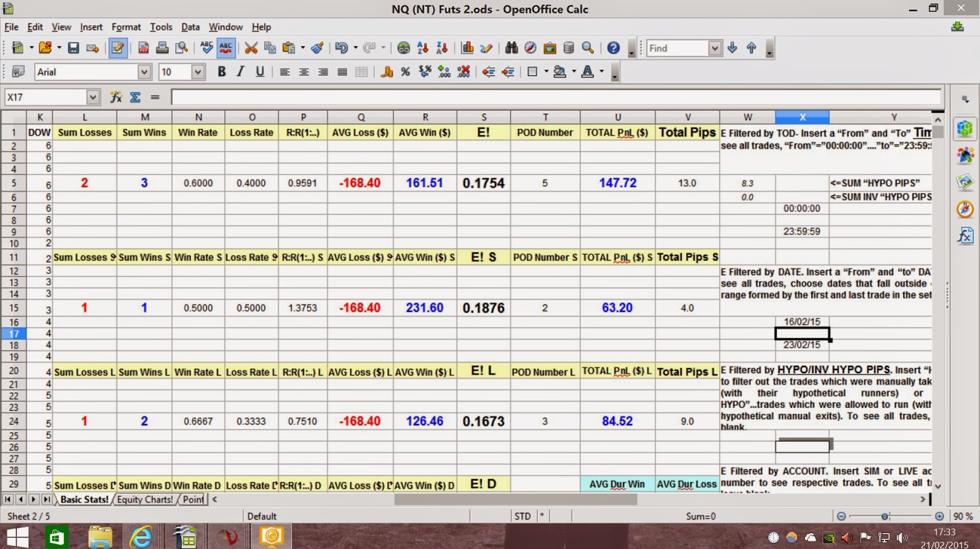Click the Sum sigma icon
The height and width of the screenshot is (549, 980).
click(x=135, y=97)
